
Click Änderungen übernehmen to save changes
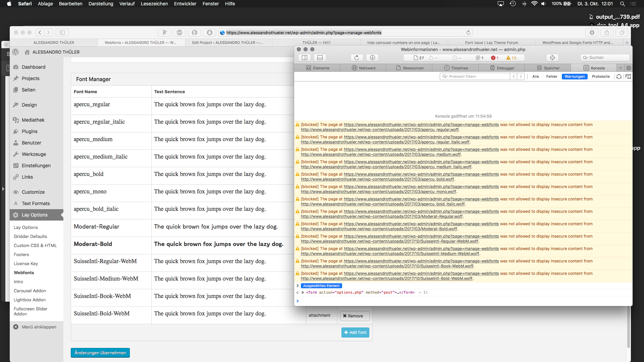pyautogui.click(x=100, y=353)
